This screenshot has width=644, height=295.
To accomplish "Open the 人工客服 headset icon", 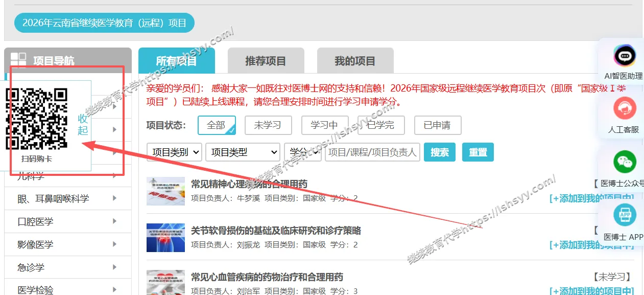I will click(625, 108).
